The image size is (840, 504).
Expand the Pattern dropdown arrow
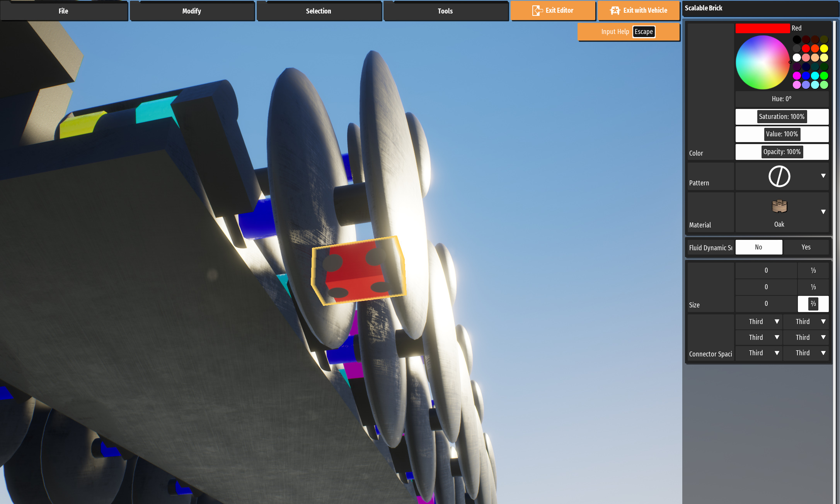point(823,176)
